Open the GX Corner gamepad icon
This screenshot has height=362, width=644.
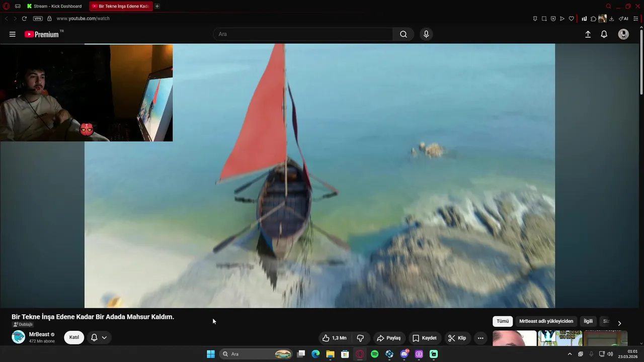pos(18,6)
